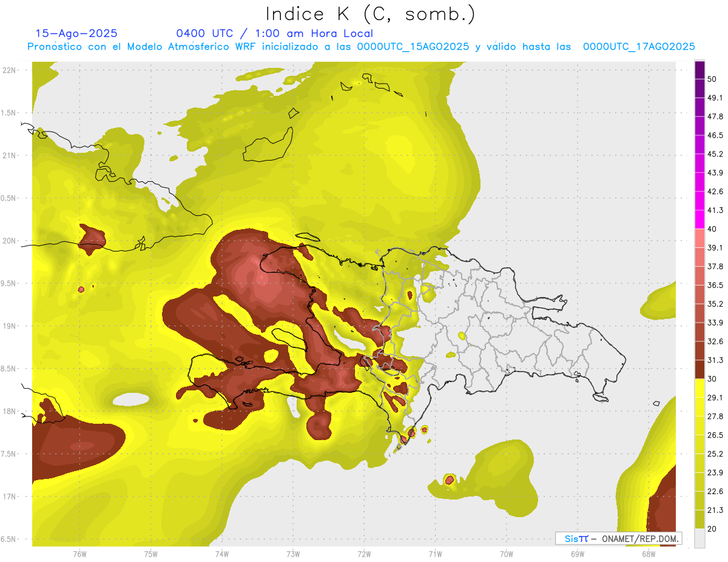Screen dimensions: 728x562
Task: Click the legend value "32.6"
Action: point(715,341)
